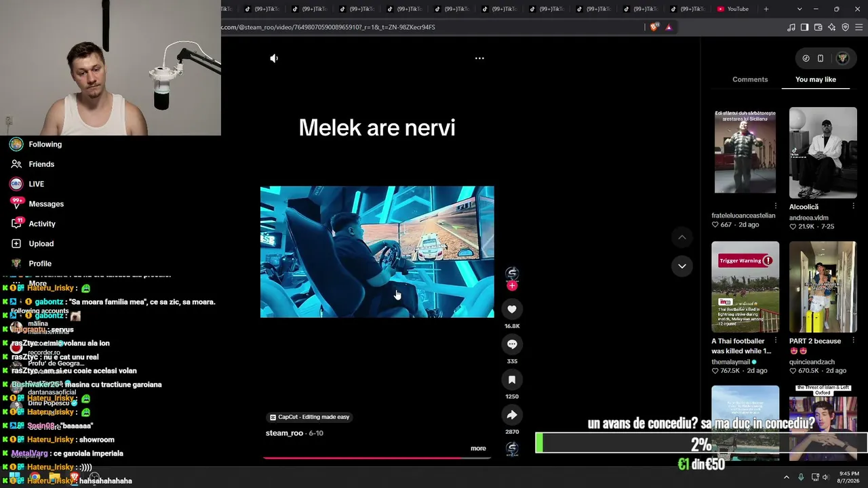Click the taskbar microphone icon
This screenshot has width=868, height=488.
click(x=801, y=477)
